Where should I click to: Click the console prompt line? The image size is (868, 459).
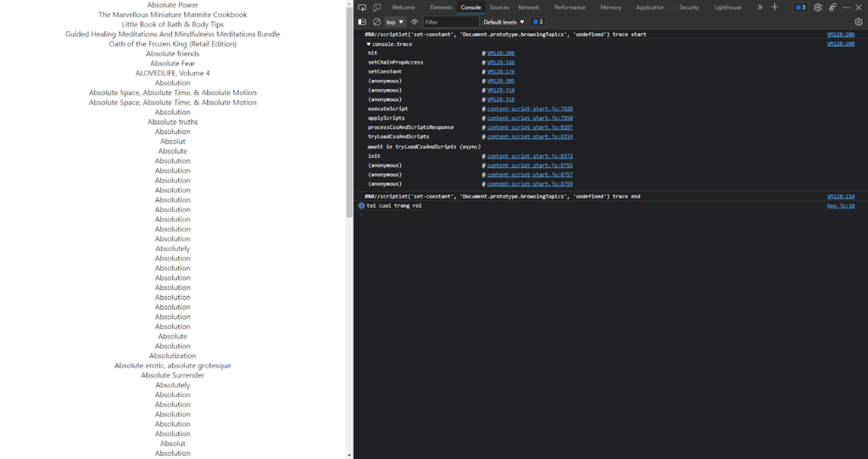[x=610, y=215]
